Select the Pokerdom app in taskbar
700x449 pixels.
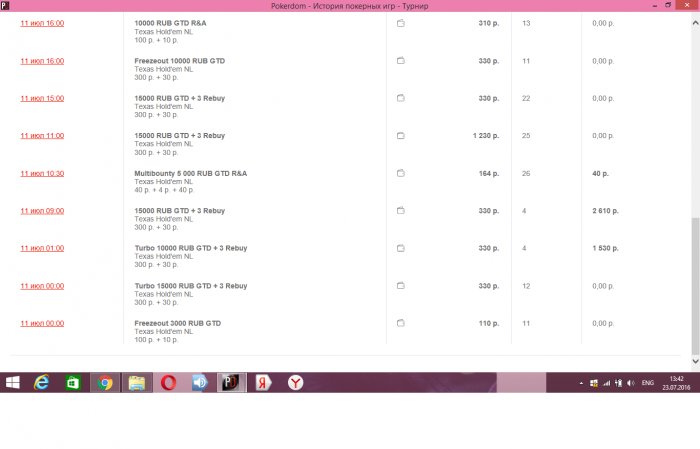[x=231, y=382]
